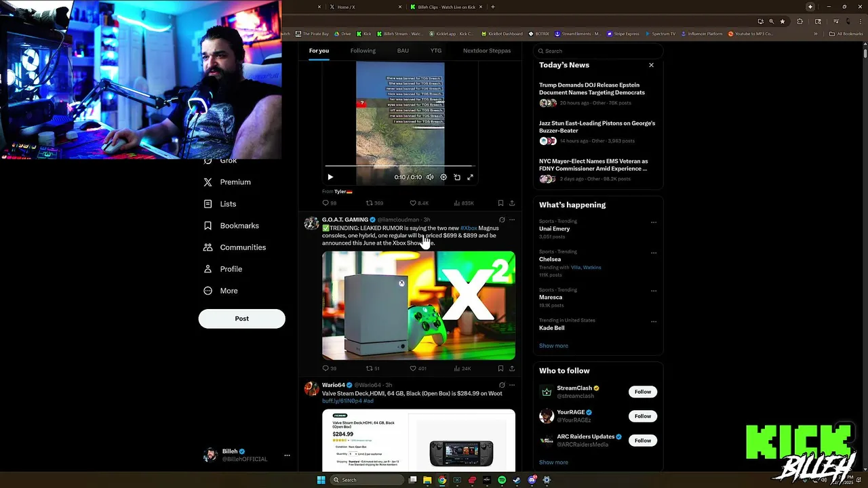Repost the G.O.A.T. GAMING Xbox post
Image resolution: width=868 pixels, height=488 pixels.
pyautogui.click(x=373, y=369)
